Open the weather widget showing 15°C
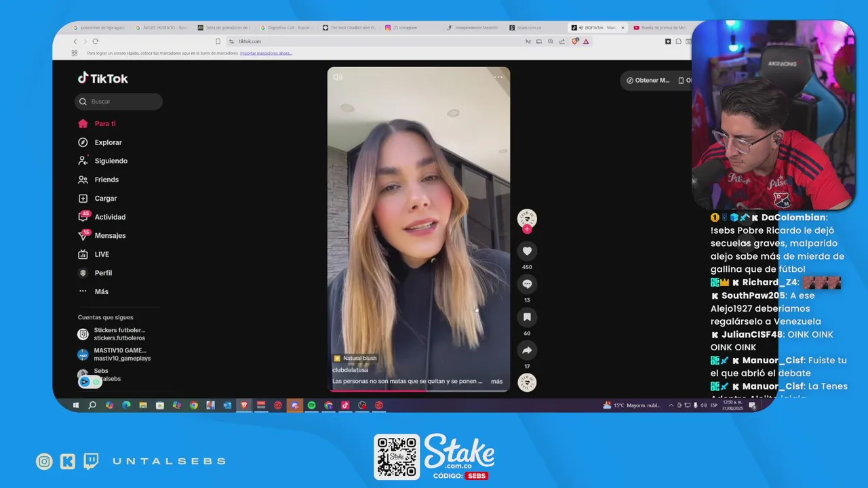Screen dimensions: 868x488 (631, 405)
